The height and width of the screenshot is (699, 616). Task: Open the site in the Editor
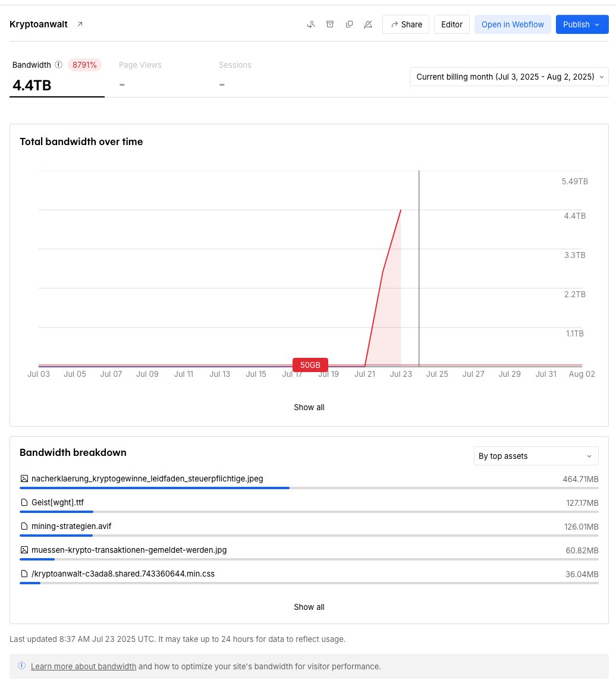(x=451, y=24)
